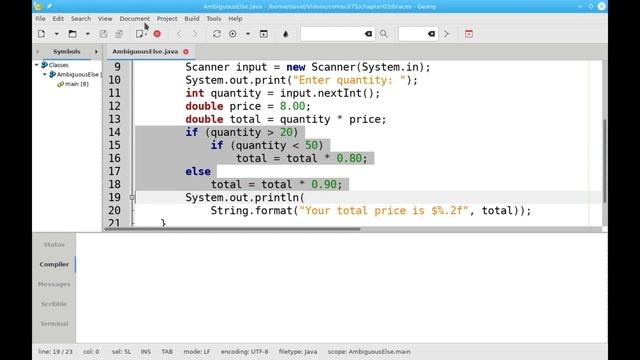Reload current file from disk
The image size is (640, 360).
click(x=140, y=34)
